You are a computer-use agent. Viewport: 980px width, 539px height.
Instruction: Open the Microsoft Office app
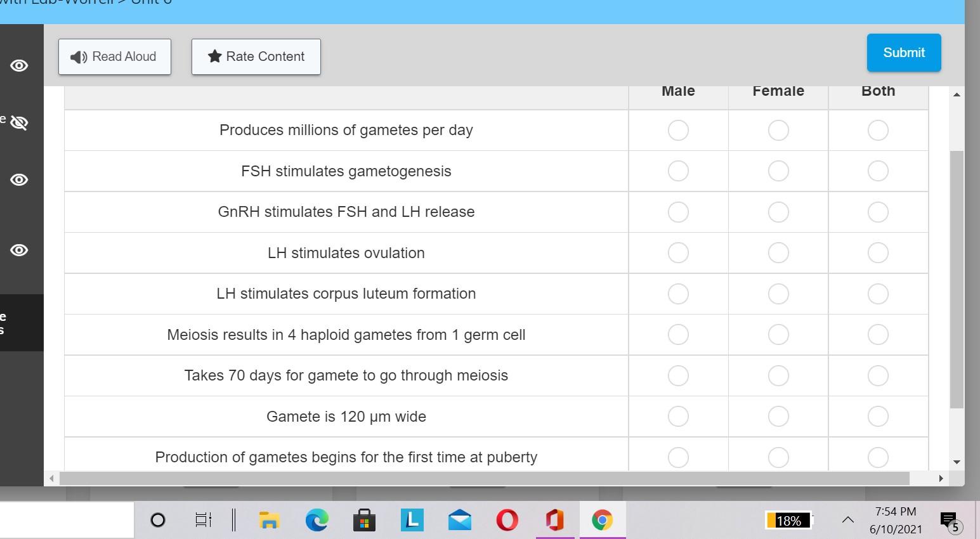[x=554, y=520]
